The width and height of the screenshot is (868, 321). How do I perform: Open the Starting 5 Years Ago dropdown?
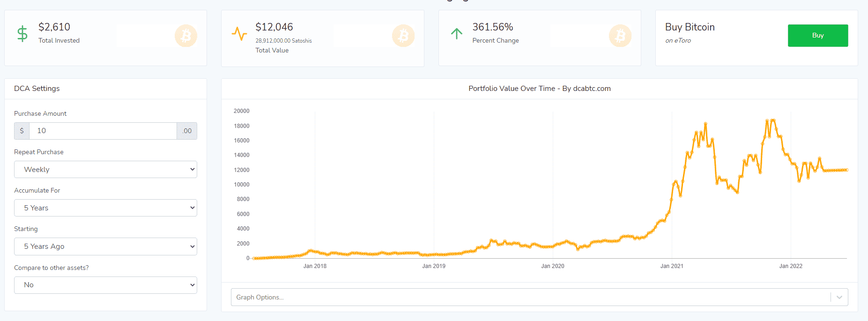(x=105, y=246)
